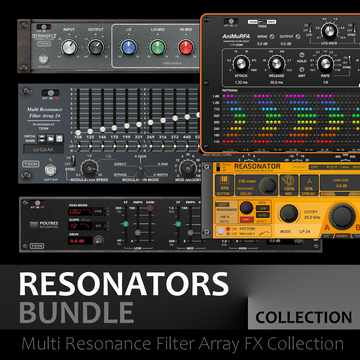The width and height of the screenshot is (360, 360).
Task: Click AniMuRFA OUTPUT knob
Action: 298,37
